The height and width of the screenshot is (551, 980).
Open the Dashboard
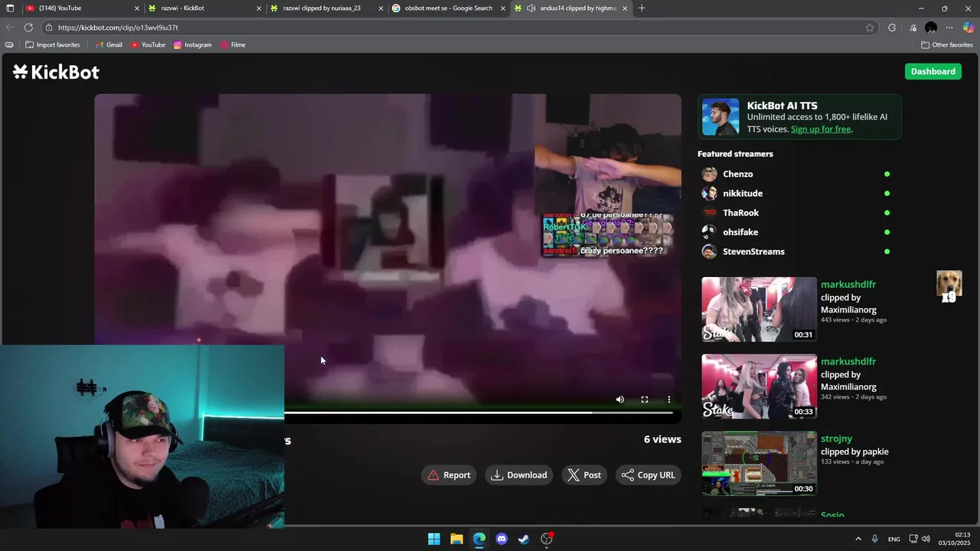(x=933, y=71)
